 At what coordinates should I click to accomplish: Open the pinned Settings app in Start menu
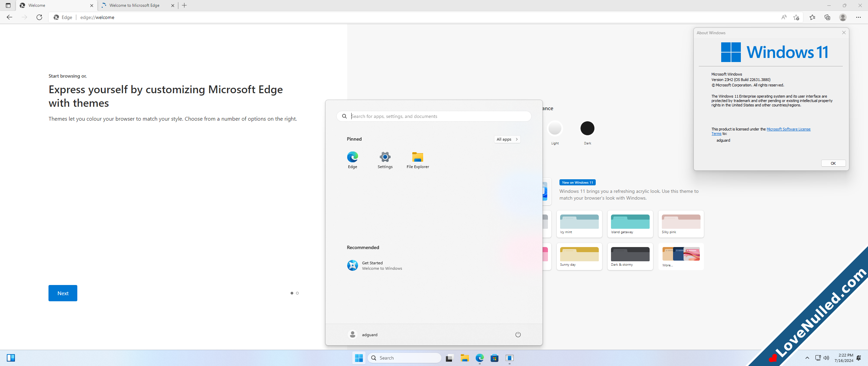(385, 160)
